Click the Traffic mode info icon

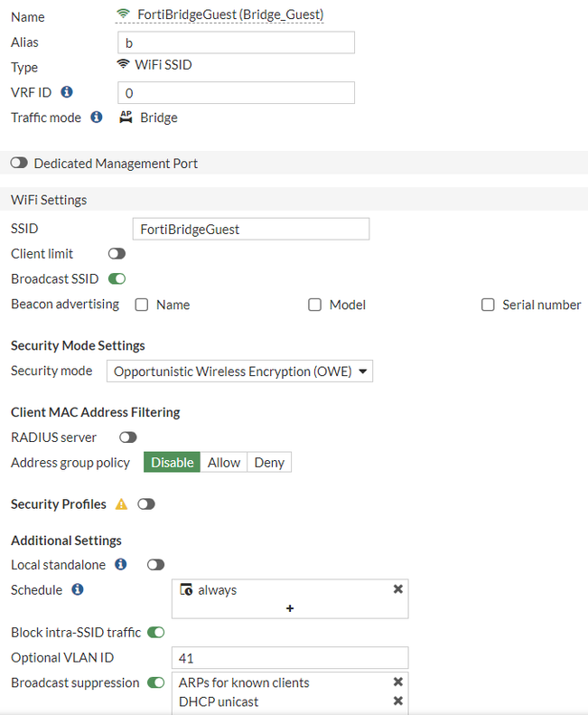(x=97, y=118)
